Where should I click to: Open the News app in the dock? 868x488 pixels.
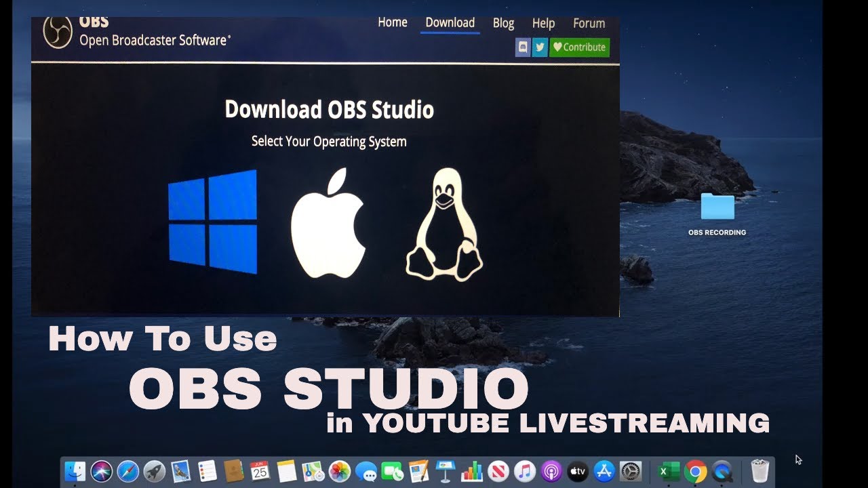tap(498, 471)
